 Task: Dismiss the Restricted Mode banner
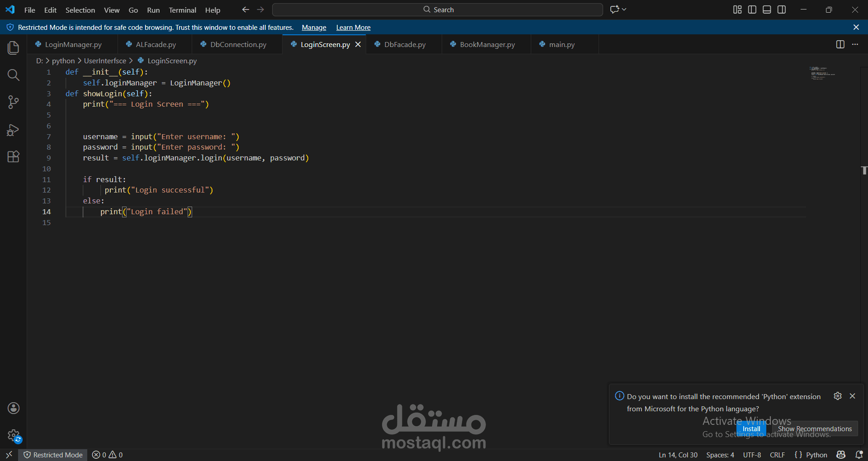tap(856, 27)
